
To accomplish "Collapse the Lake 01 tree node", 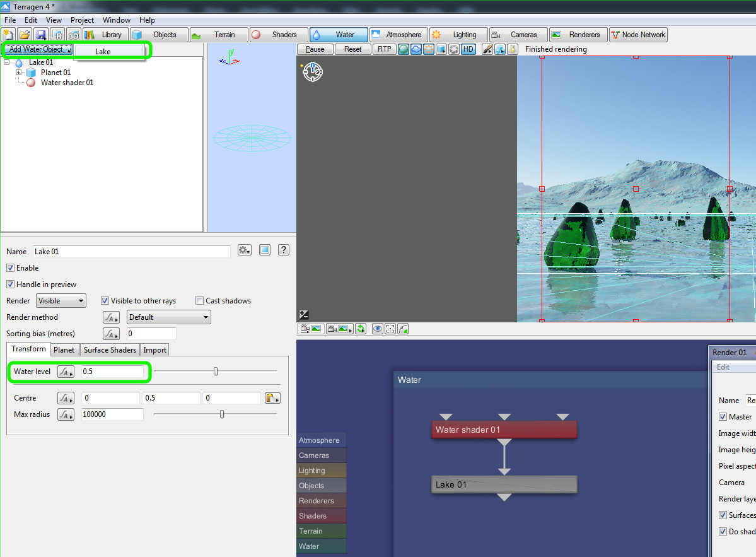I will (x=6, y=62).
